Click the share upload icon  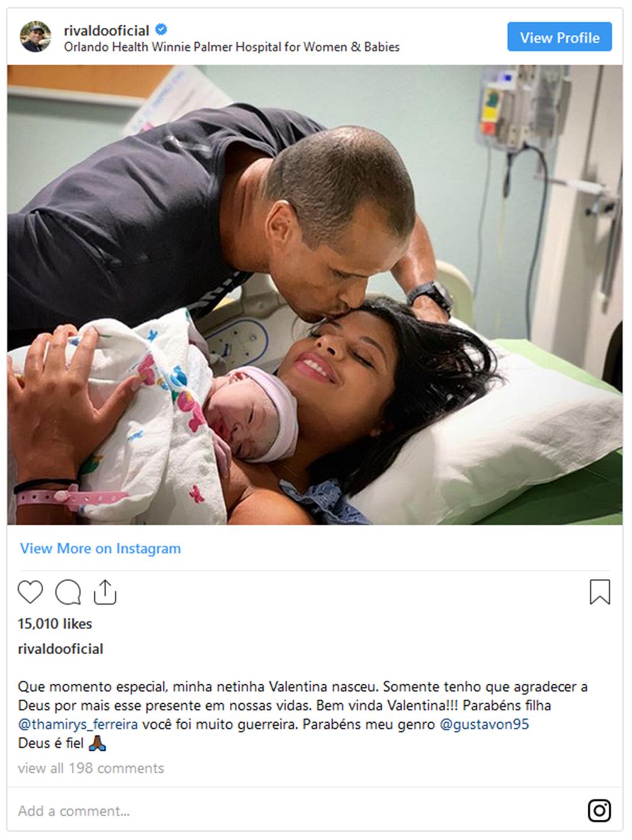[105, 592]
